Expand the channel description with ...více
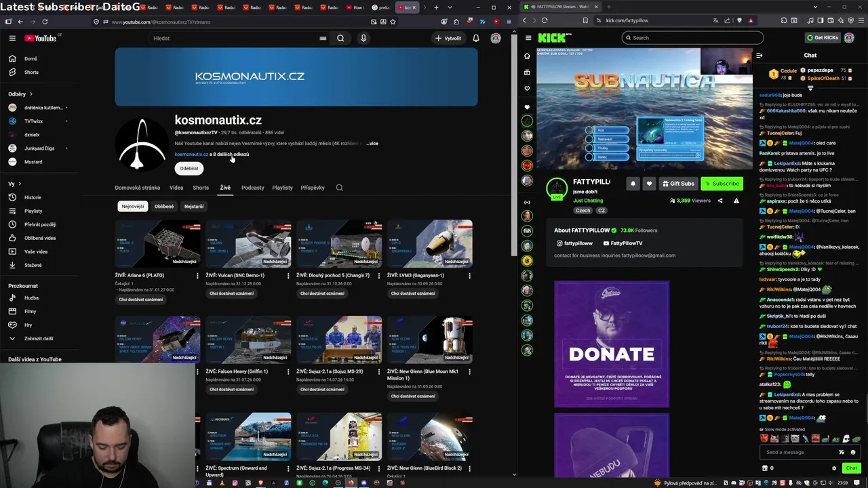 point(372,144)
